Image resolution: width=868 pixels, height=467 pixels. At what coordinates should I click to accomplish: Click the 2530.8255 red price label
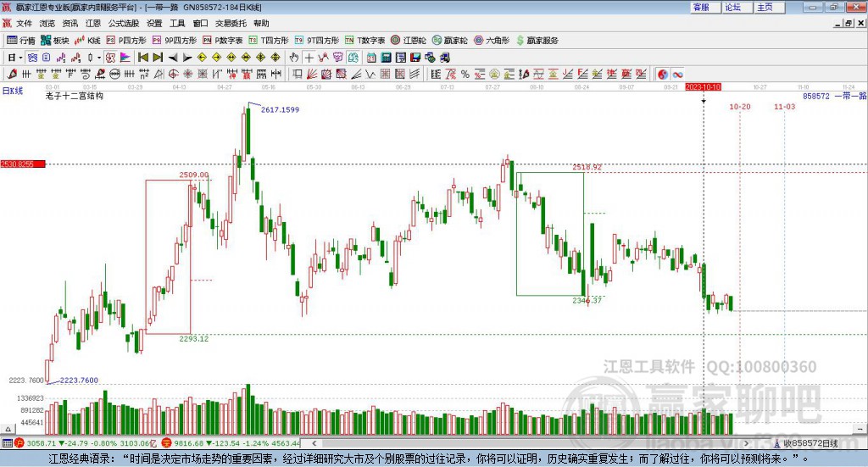coord(23,164)
